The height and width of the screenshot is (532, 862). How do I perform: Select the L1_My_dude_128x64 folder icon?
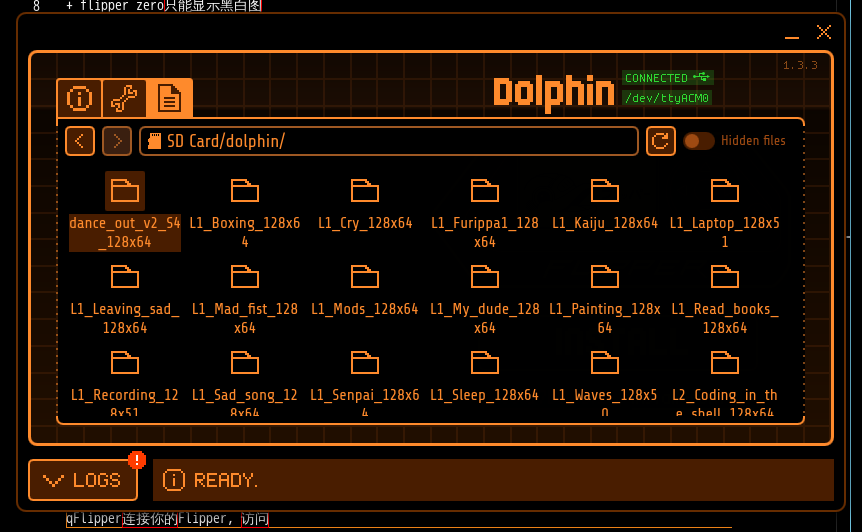(x=485, y=276)
